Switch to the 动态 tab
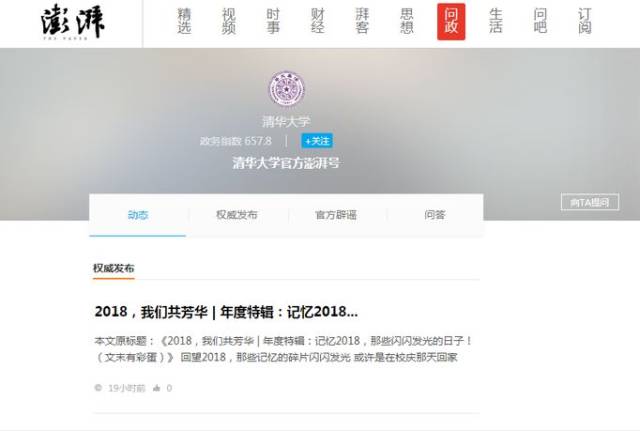 pyautogui.click(x=138, y=215)
